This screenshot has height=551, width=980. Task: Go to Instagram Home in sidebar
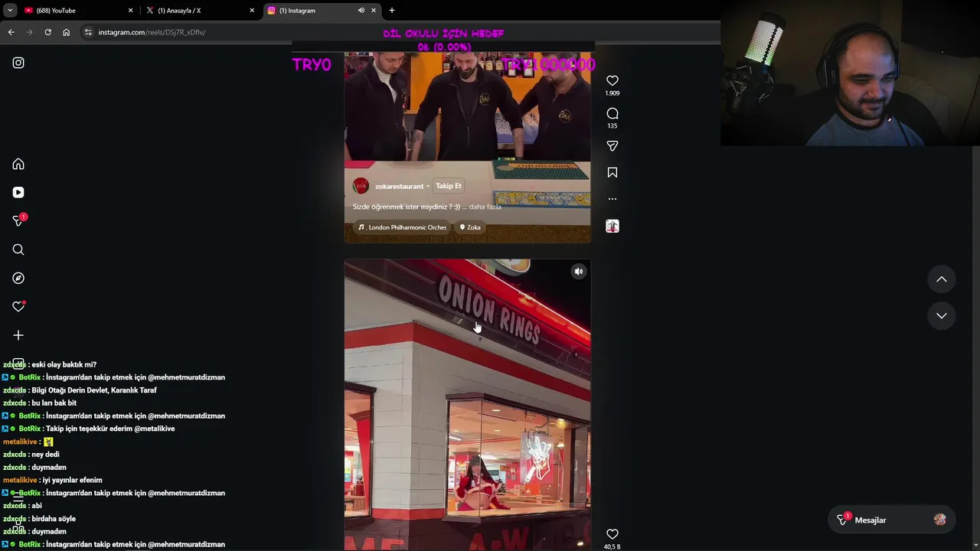18,164
